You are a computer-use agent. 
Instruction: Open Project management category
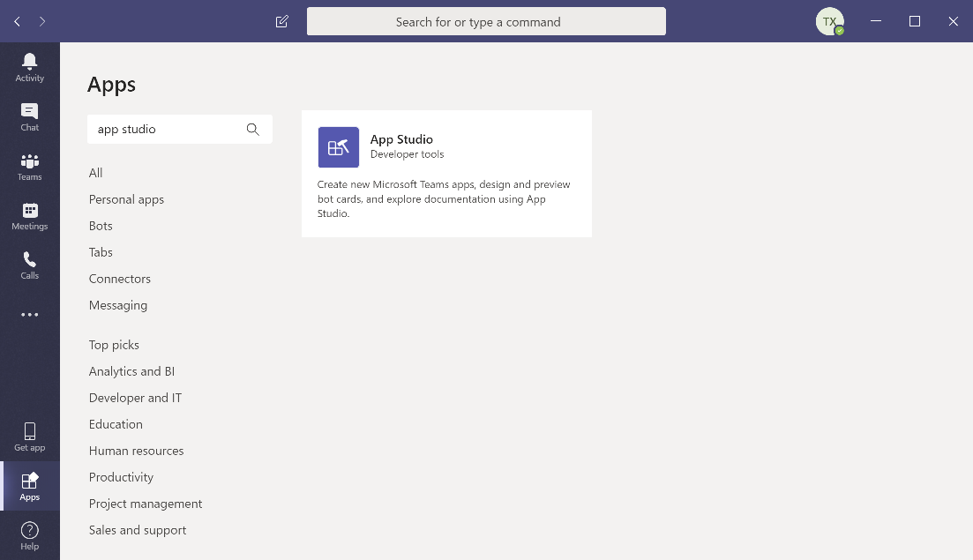point(146,504)
